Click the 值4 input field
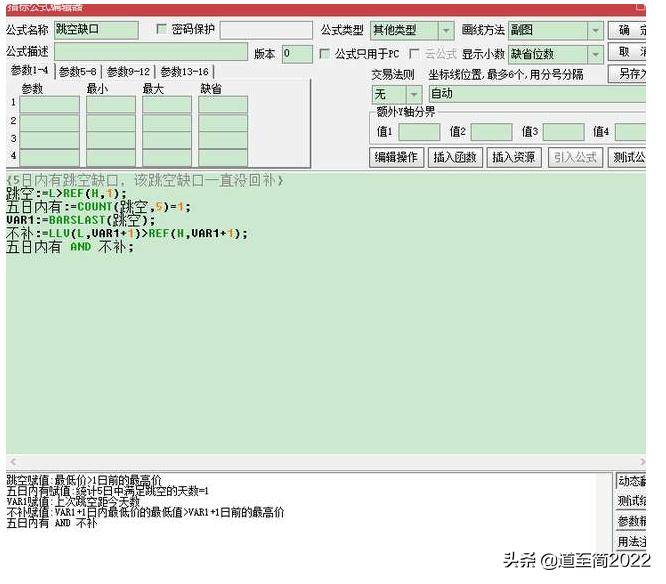The width and height of the screenshot is (666, 584). click(630, 132)
